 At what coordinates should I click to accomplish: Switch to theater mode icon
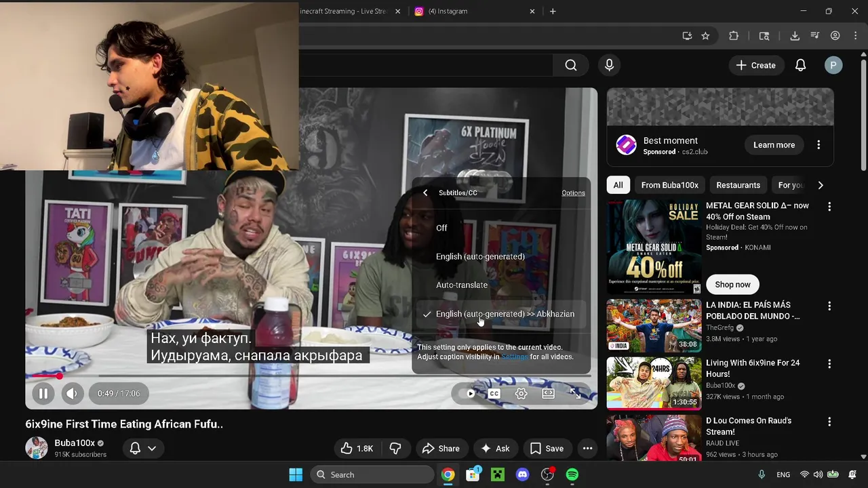[x=548, y=393]
